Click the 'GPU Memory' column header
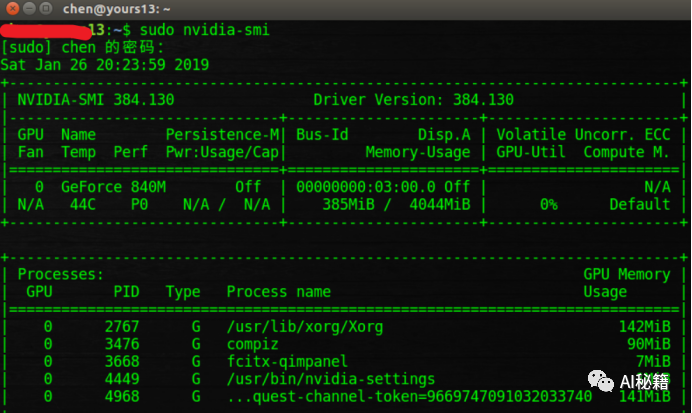This screenshot has width=692, height=413. coord(627,274)
